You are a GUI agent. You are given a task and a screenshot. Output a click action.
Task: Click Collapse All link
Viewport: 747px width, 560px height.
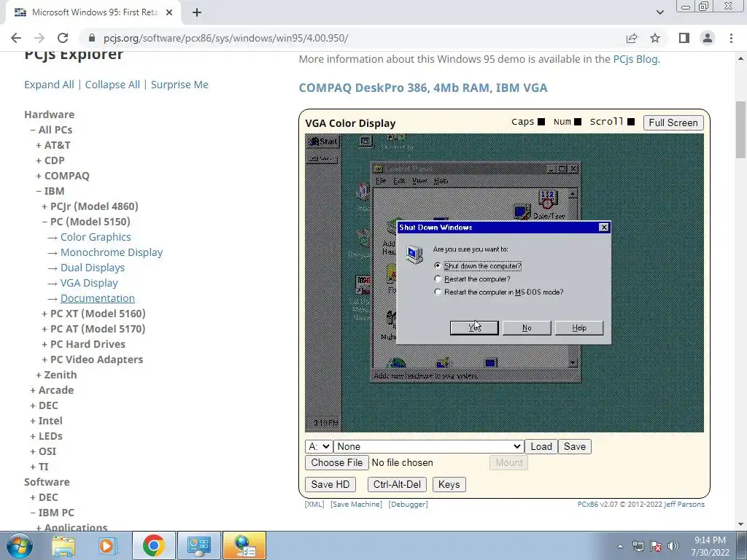pyautogui.click(x=112, y=85)
